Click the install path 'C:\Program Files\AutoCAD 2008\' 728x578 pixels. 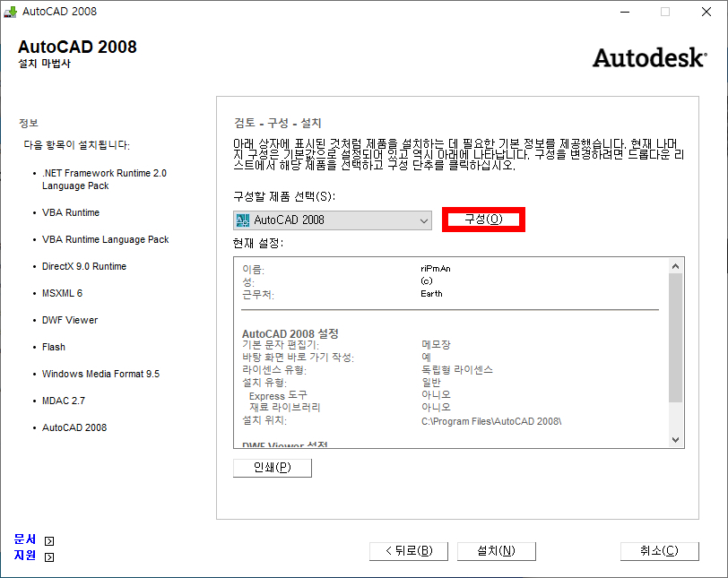coord(491,421)
